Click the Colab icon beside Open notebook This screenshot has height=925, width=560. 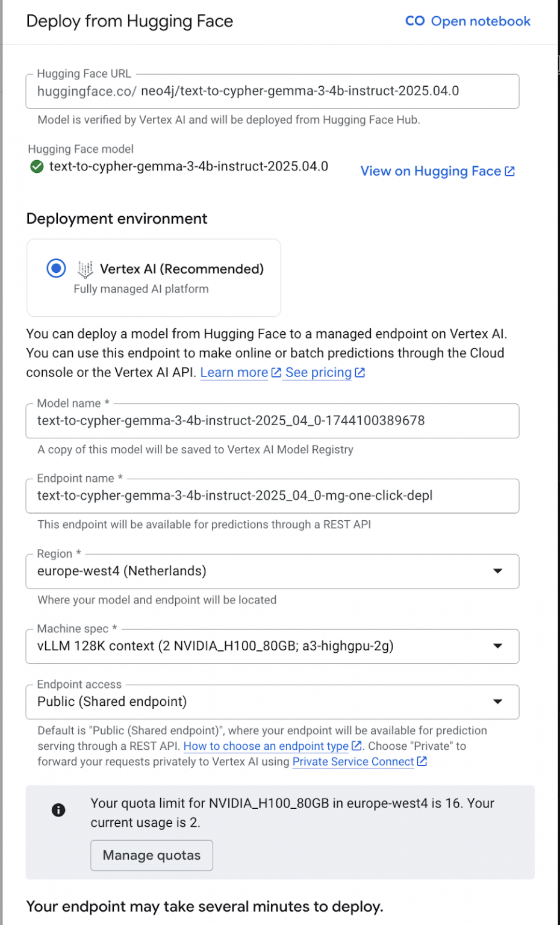click(x=414, y=21)
